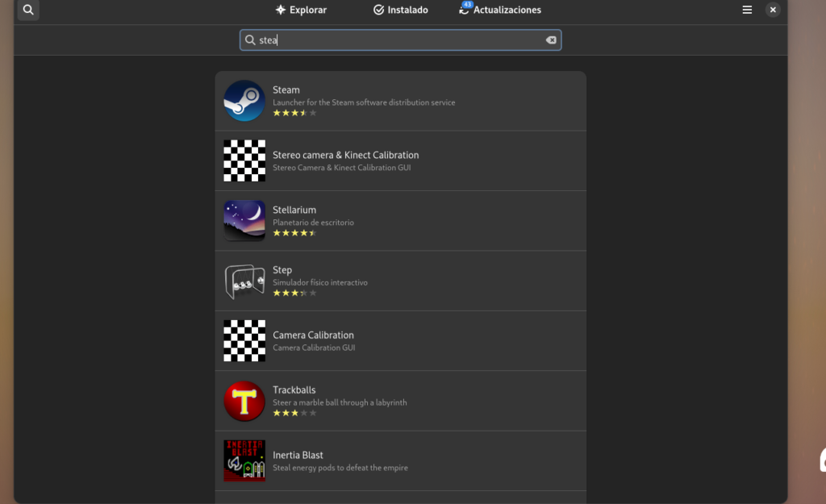Image resolution: width=826 pixels, height=504 pixels.
Task: Click 'Steal energy pods to defeat the empire'
Action: (x=340, y=468)
